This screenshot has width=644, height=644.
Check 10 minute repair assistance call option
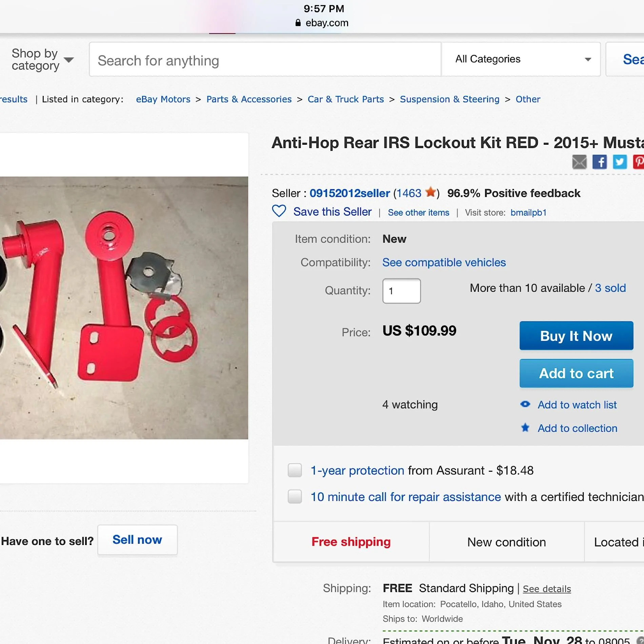[295, 497]
